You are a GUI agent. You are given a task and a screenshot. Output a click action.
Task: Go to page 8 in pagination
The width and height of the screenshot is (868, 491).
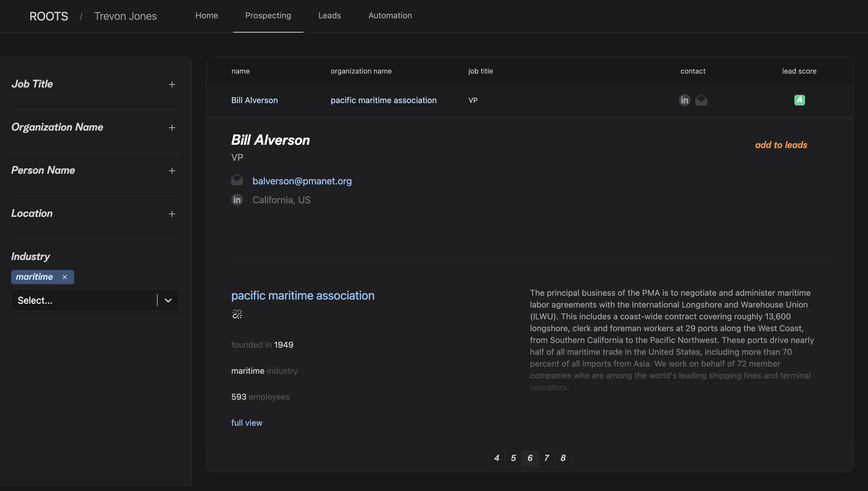tap(563, 458)
